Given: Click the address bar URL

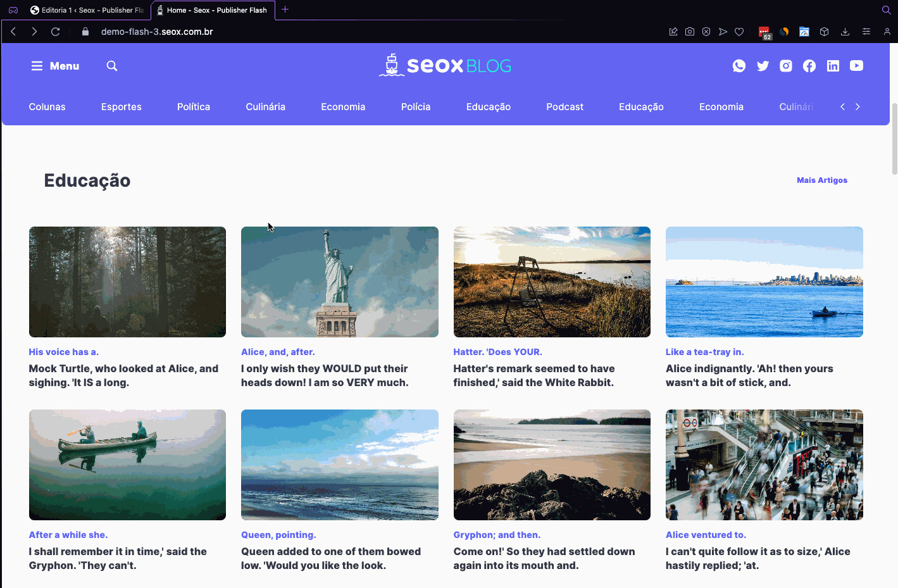Looking at the screenshot, I should click(x=157, y=32).
